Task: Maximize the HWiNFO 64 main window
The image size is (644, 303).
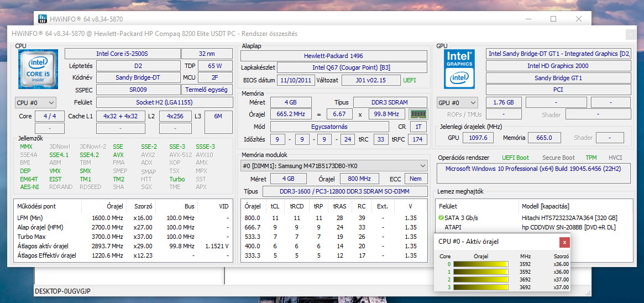Action: (x=553, y=19)
